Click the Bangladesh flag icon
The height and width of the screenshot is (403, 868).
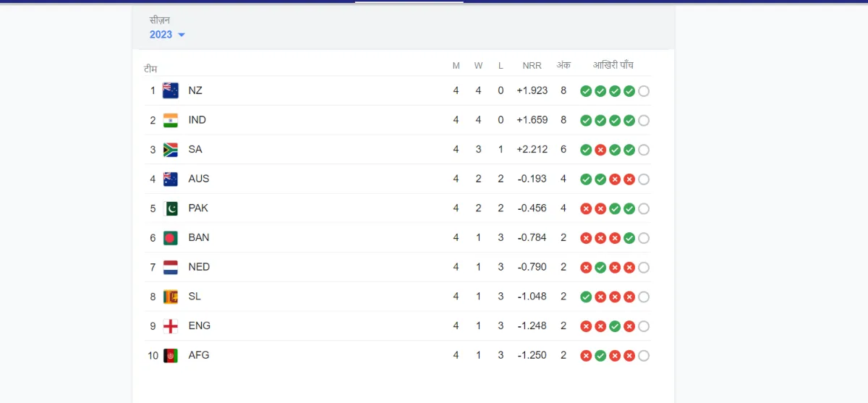[x=171, y=238]
